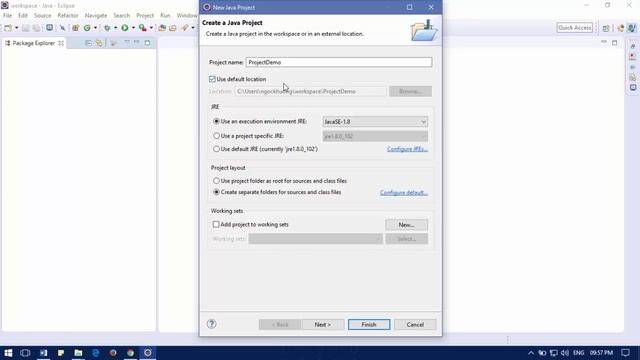
Task: Minimize the editor area
Action: (604, 42)
